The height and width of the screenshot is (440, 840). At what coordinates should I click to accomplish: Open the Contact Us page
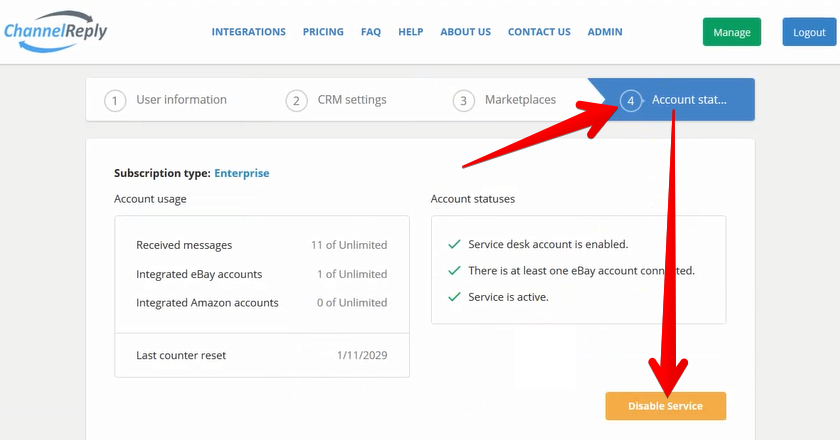click(x=539, y=32)
